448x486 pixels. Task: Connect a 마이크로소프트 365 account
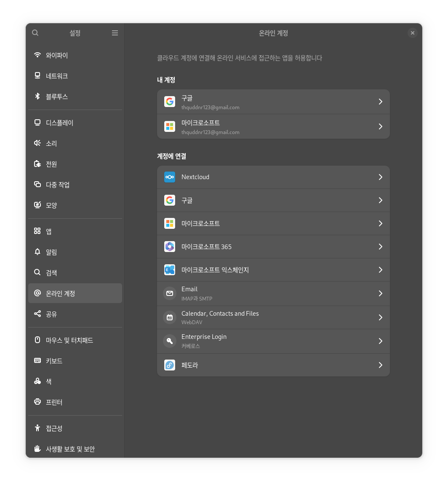tap(273, 247)
